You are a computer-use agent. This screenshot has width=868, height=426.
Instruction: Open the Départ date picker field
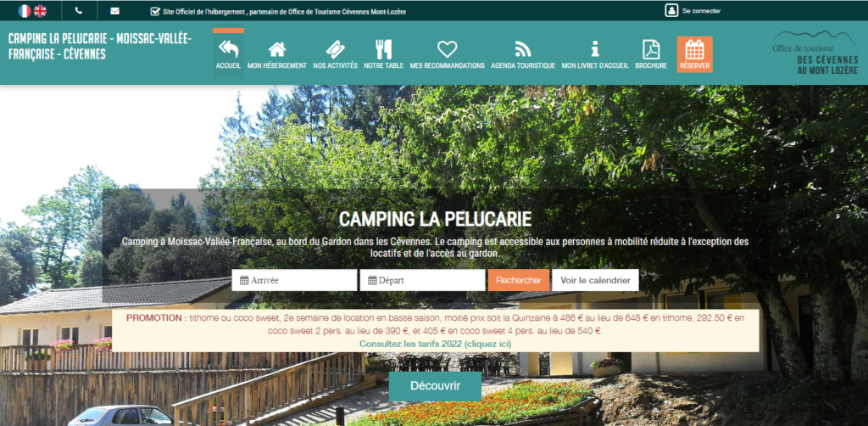pyautogui.click(x=422, y=280)
